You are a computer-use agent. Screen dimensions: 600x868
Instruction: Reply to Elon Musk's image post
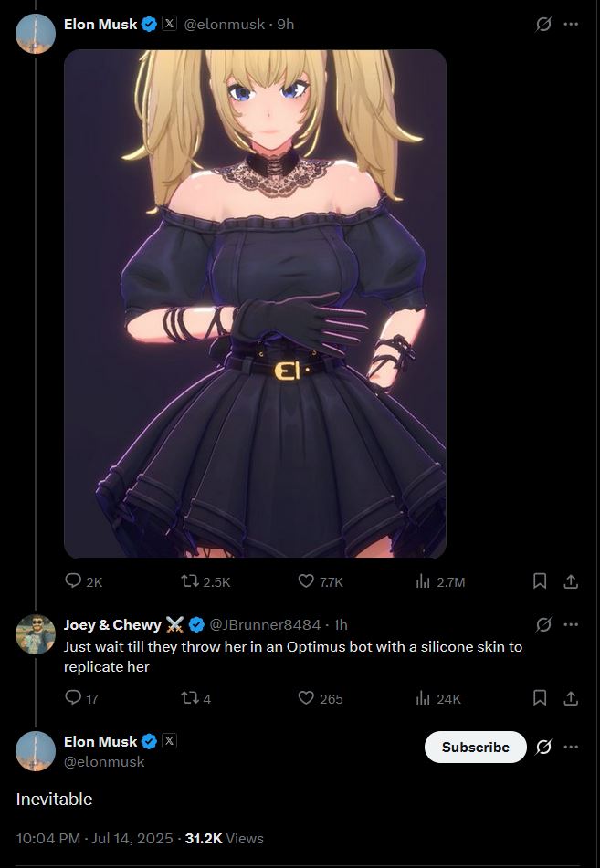click(x=83, y=581)
